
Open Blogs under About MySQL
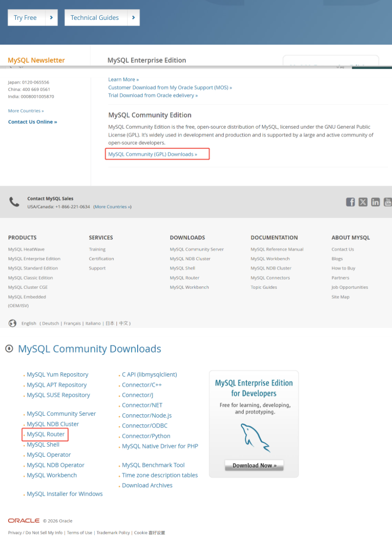point(337,258)
